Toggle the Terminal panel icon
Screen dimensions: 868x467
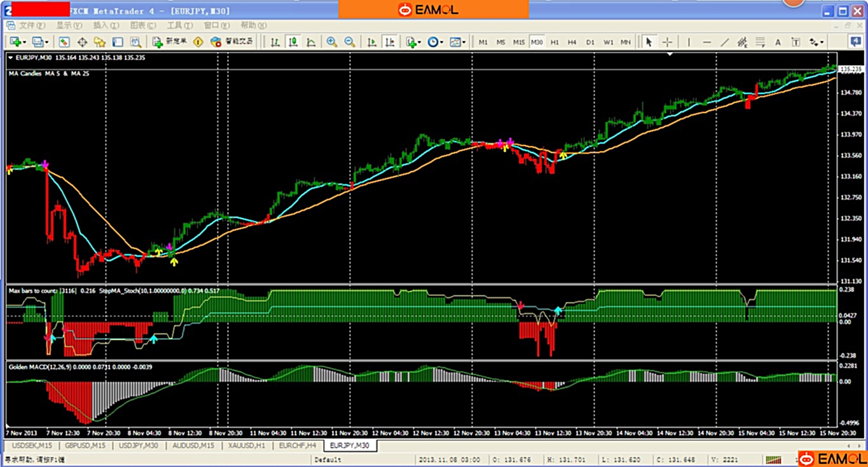(118, 42)
